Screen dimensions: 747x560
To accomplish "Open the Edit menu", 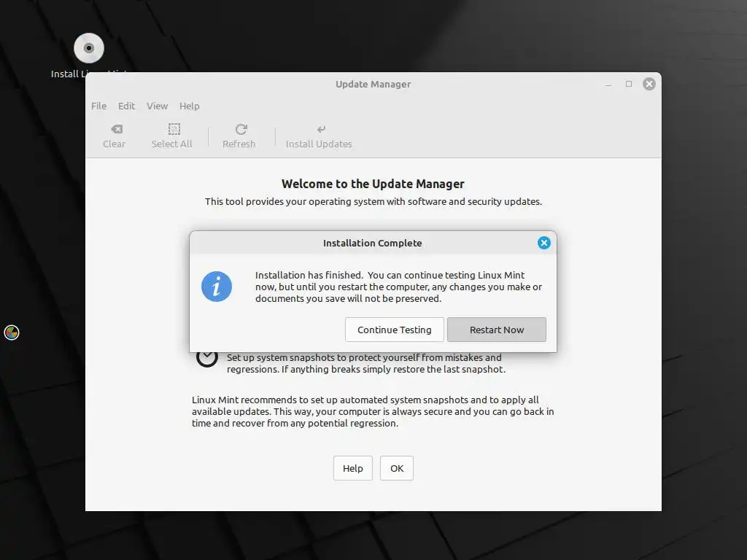I will [x=126, y=106].
